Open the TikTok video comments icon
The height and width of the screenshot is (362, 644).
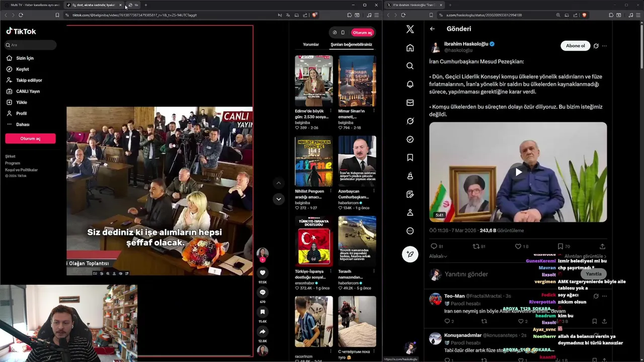point(262,292)
